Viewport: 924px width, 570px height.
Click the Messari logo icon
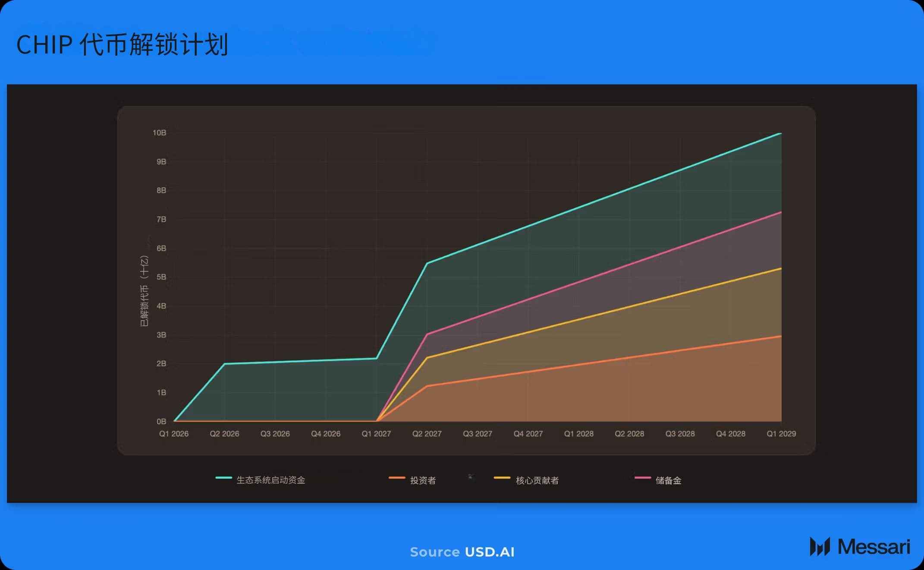click(x=820, y=547)
